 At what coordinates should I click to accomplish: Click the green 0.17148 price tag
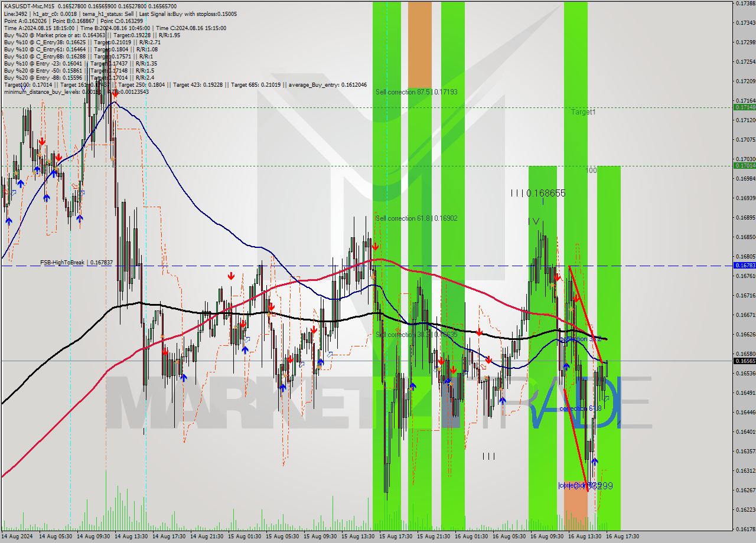coord(744,107)
